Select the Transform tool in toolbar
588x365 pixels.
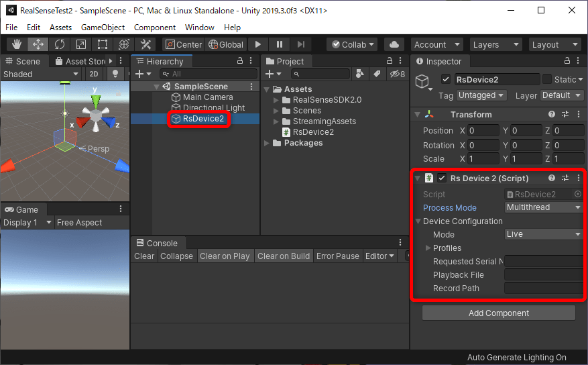(x=124, y=45)
